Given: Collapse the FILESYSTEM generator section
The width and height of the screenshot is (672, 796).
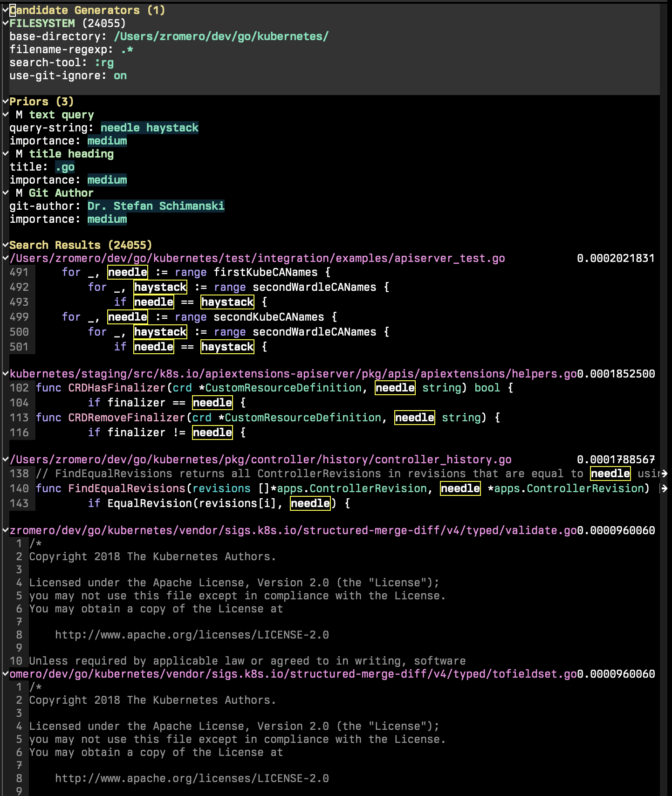Looking at the screenshot, I should (5, 23).
